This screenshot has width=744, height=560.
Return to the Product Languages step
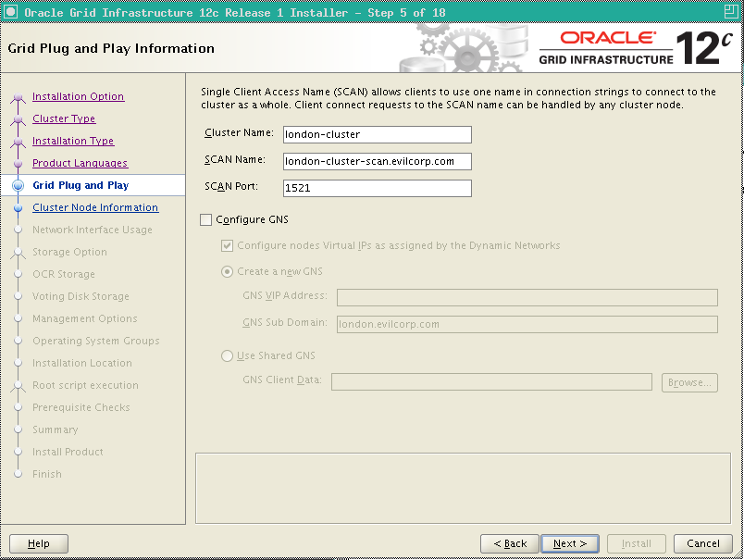pos(81,163)
